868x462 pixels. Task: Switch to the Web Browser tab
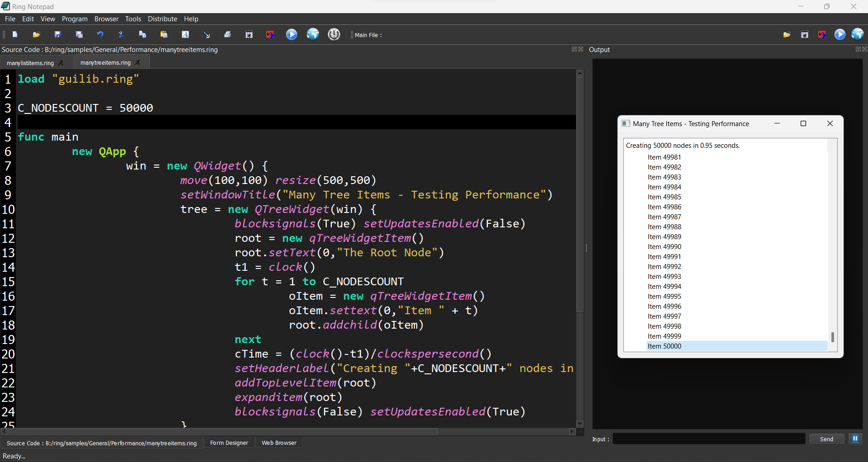click(279, 443)
